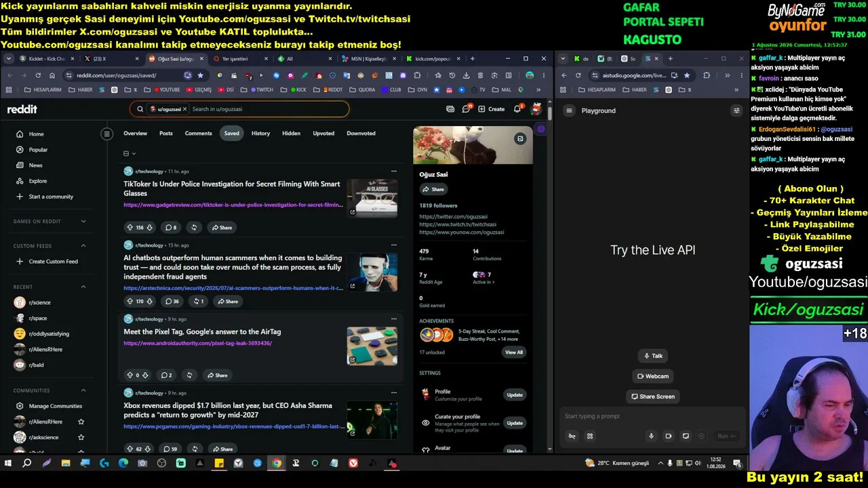Go to Explore in Reddit sidebar
This screenshot has height=488, width=868.
point(38,181)
